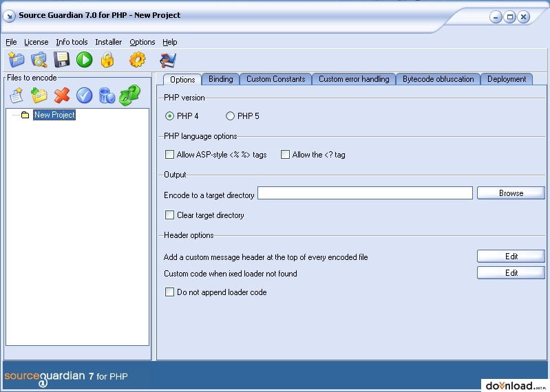The image size is (550, 392).
Task: Click the yellow padlock toolbar icon
Action: tap(107, 60)
